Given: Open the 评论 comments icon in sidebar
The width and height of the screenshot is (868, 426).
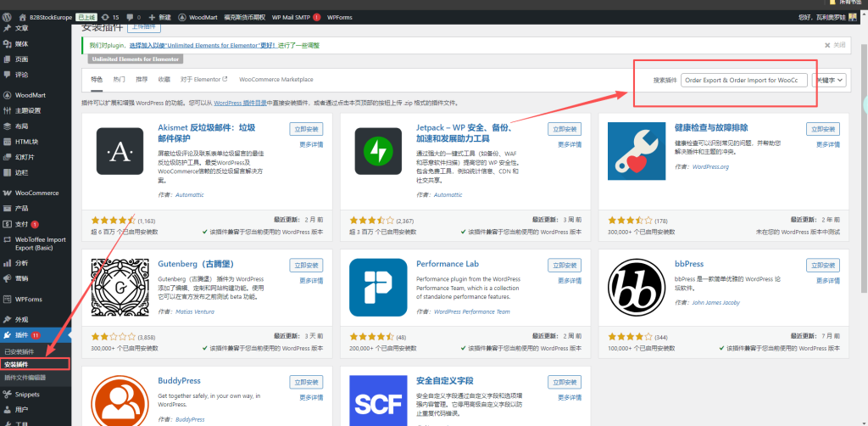Looking at the screenshot, I should 7,75.
